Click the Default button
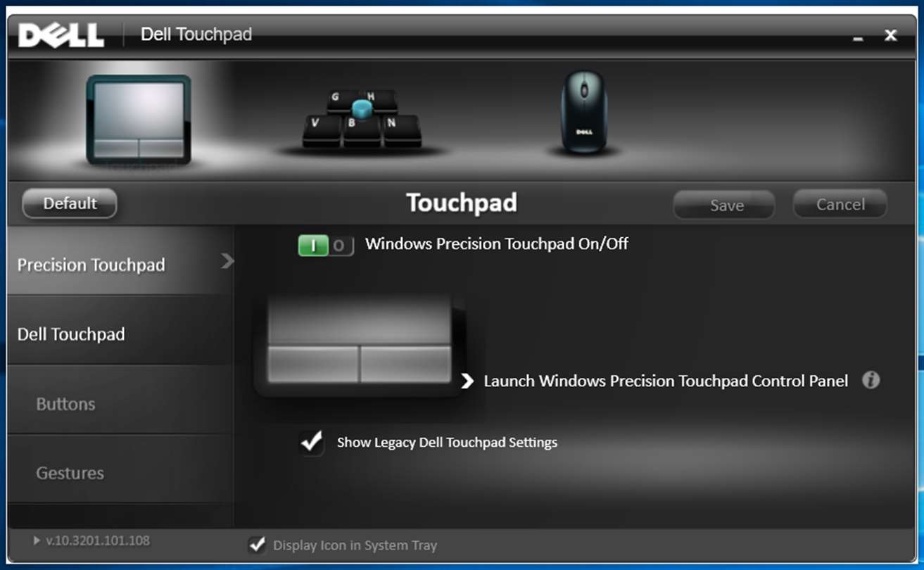Screen dimensions: 924x570 click(x=70, y=203)
